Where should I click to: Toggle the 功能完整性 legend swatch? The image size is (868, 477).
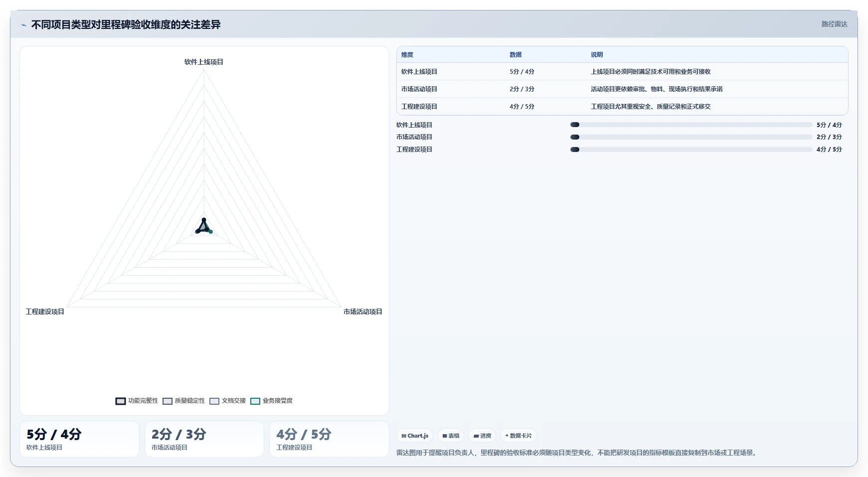pos(121,401)
